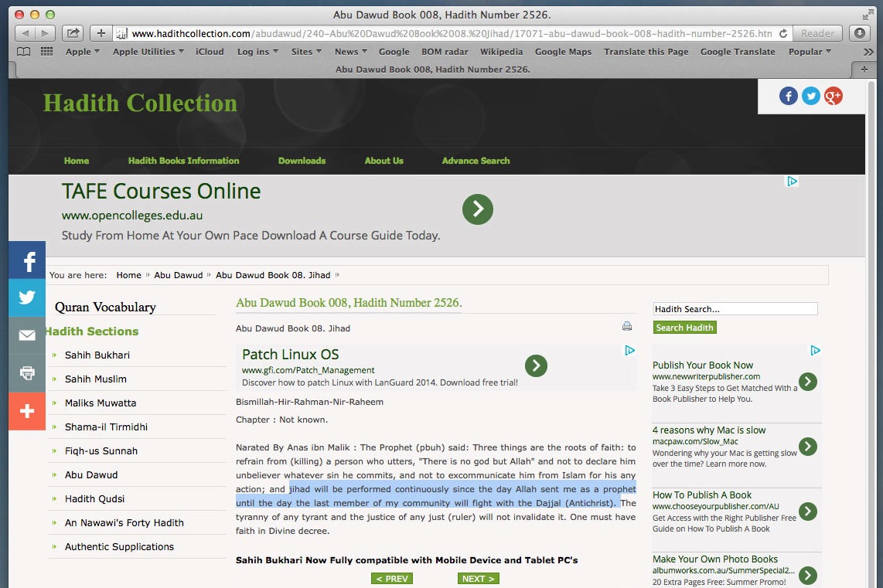Share by email using the envelope sidebar button
This screenshot has height=588, width=883.
[x=27, y=335]
